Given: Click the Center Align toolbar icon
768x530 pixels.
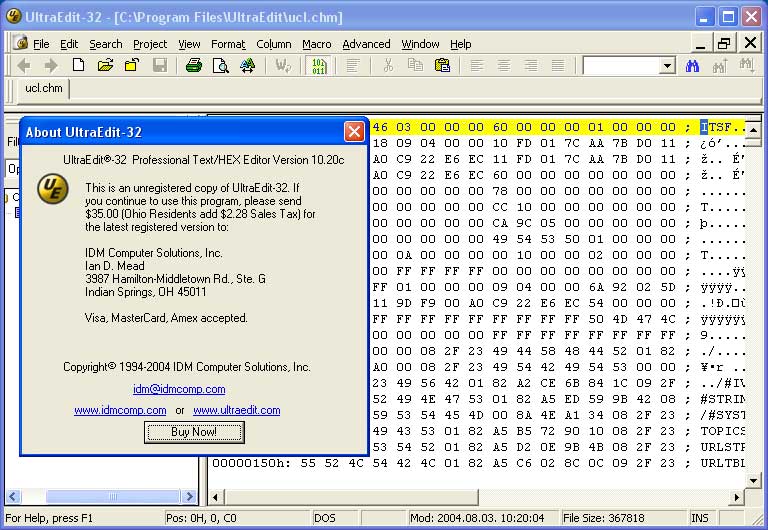Looking at the screenshot, I should [x=504, y=65].
